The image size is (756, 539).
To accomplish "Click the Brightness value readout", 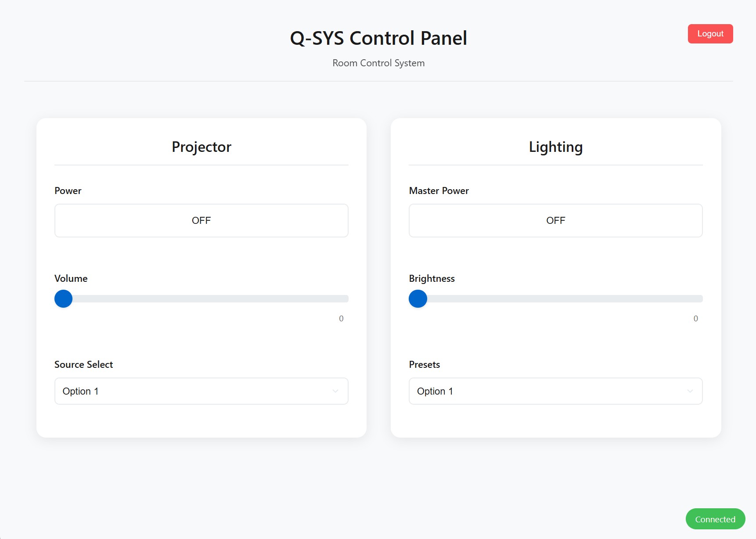I will [695, 319].
